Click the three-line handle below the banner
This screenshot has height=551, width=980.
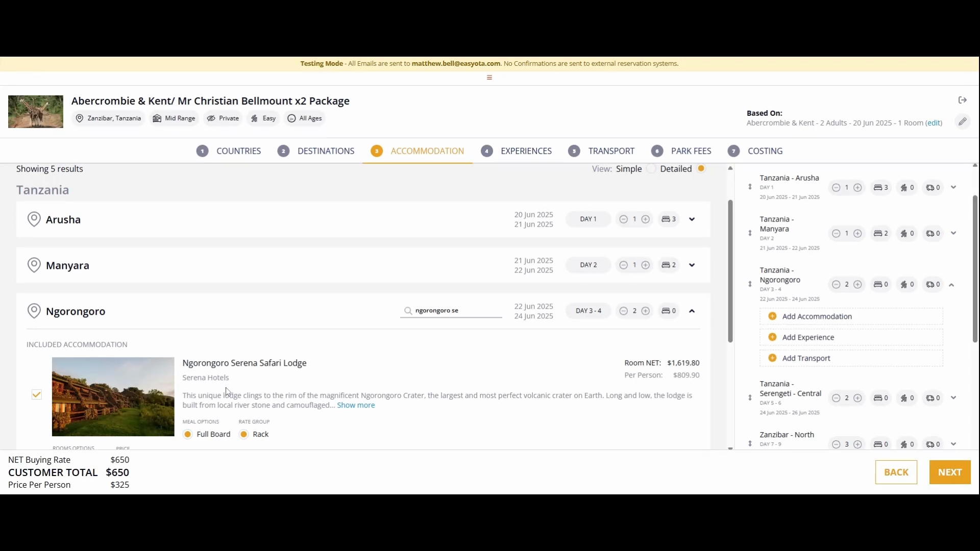[x=489, y=78]
